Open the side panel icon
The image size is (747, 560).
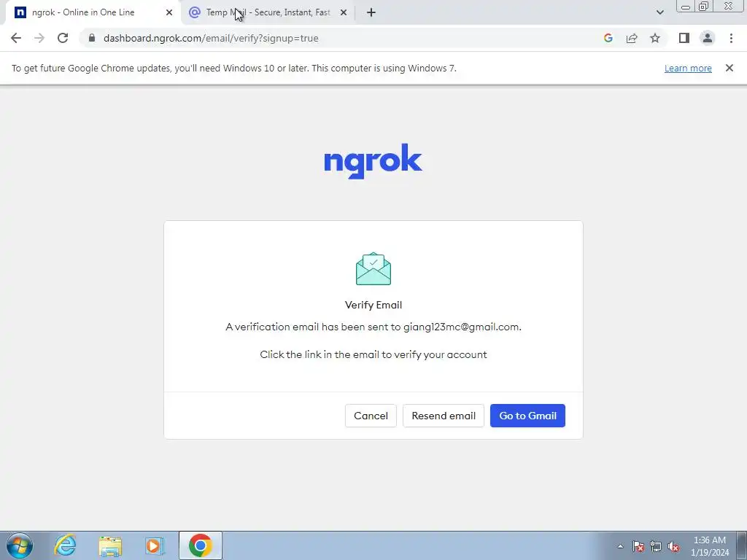click(x=684, y=38)
